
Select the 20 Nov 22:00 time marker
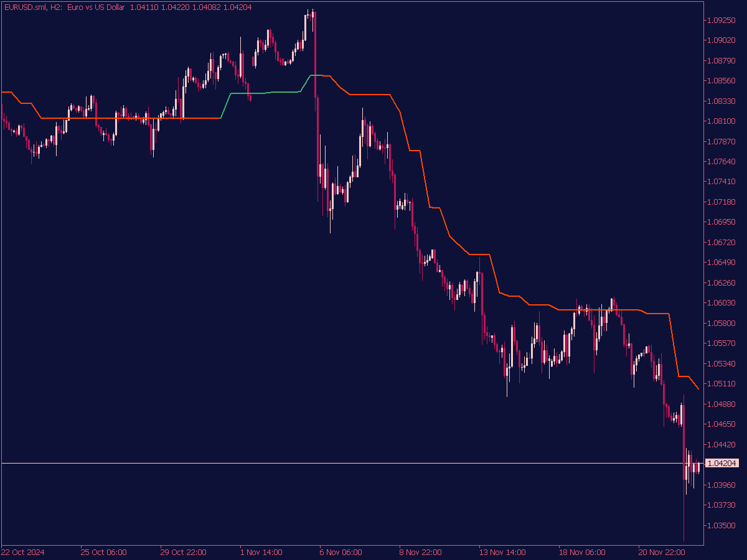coord(661,552)
